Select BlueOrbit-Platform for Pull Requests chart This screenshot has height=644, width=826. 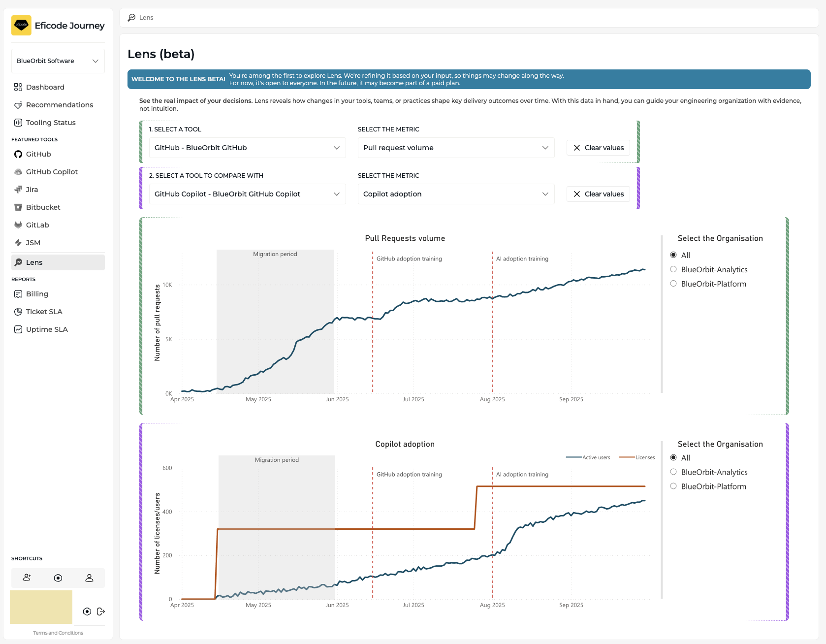(673, 284)
